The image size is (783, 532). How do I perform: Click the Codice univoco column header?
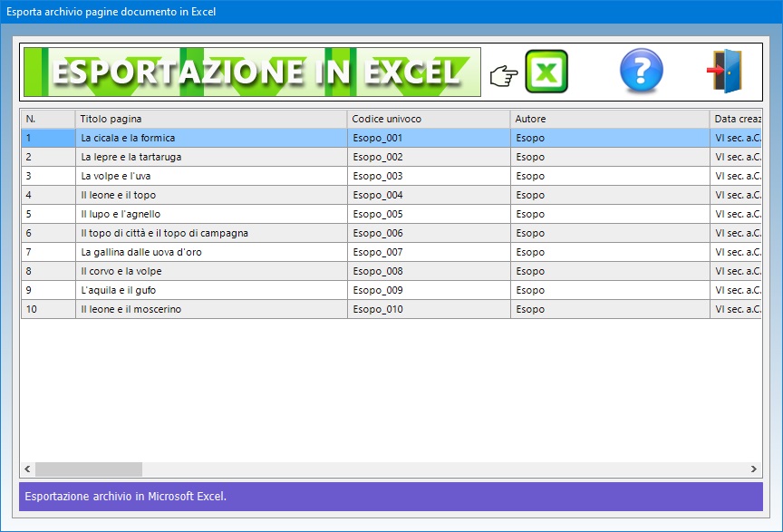(x=428, y=119)
